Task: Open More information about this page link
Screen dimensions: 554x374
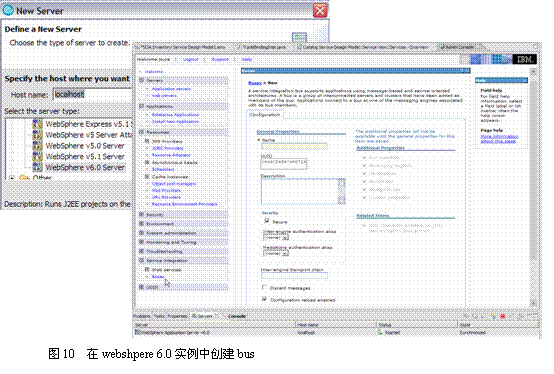Action: [x=499, y=139]
